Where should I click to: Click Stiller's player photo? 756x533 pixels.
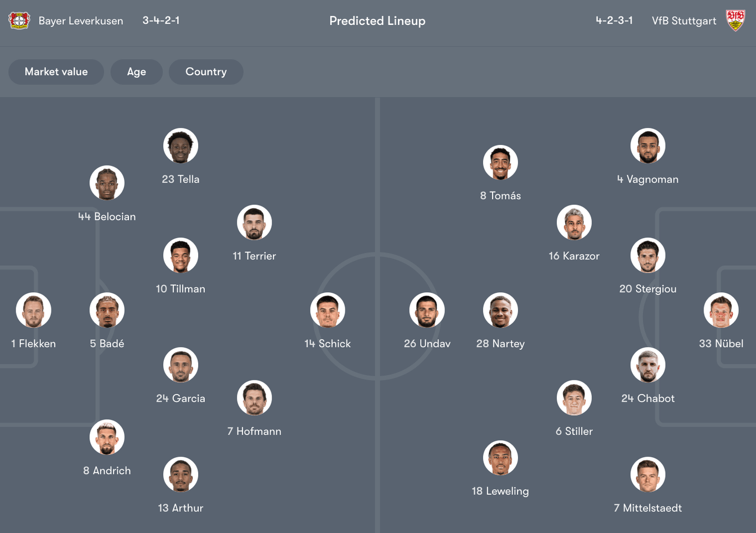coord(574,397)
